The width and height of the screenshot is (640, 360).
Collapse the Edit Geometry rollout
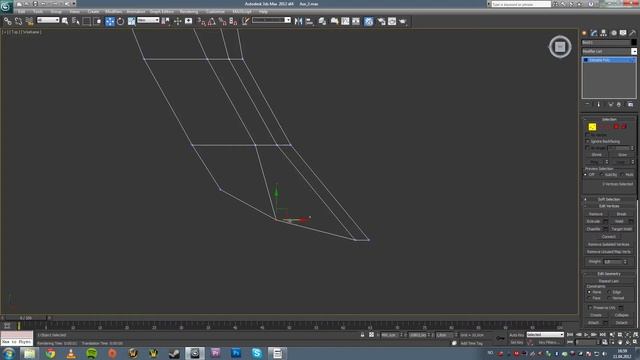pos(609,274)
